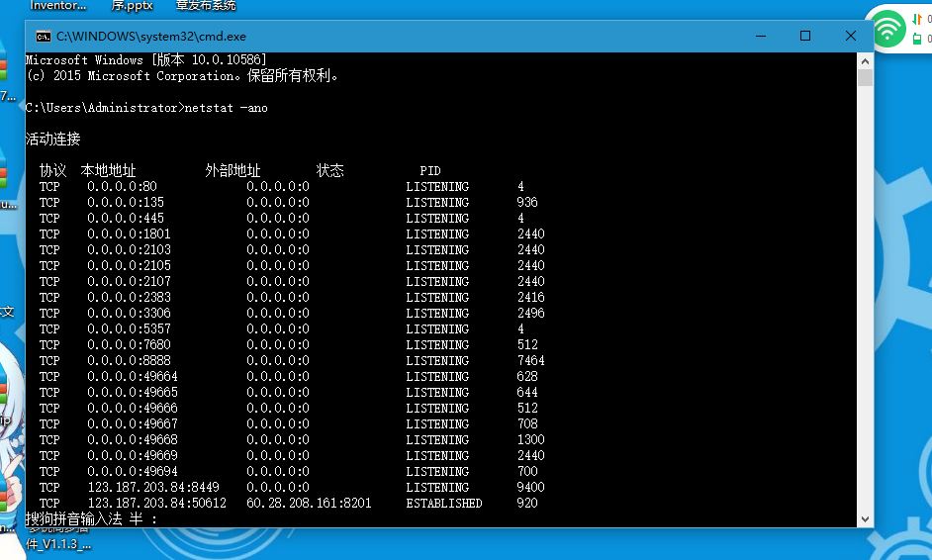This screenshot has width=932, height=560.
Task: Click PID value 2416
Action: (x=530, y=297)
